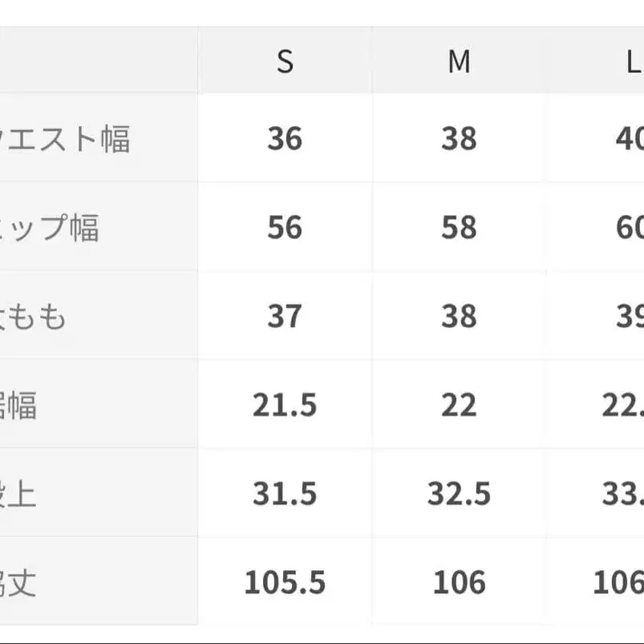Click the M size column header
Screen dimensions: 644x644
click(459, 62)
